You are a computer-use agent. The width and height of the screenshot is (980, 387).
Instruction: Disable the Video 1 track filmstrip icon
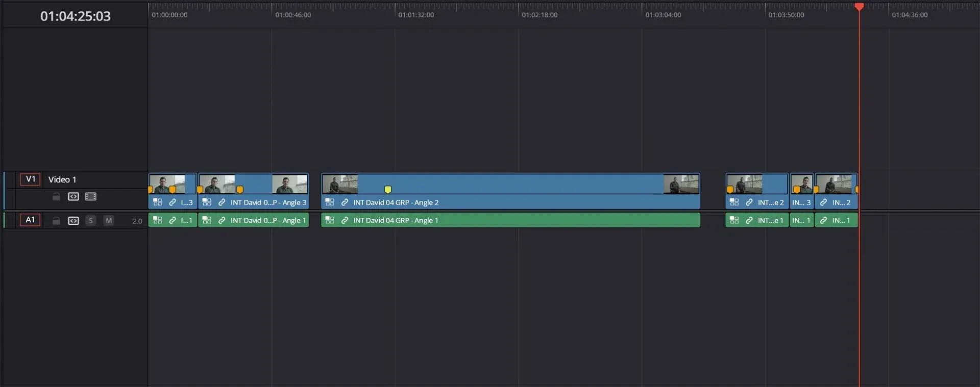pos(91,196)
